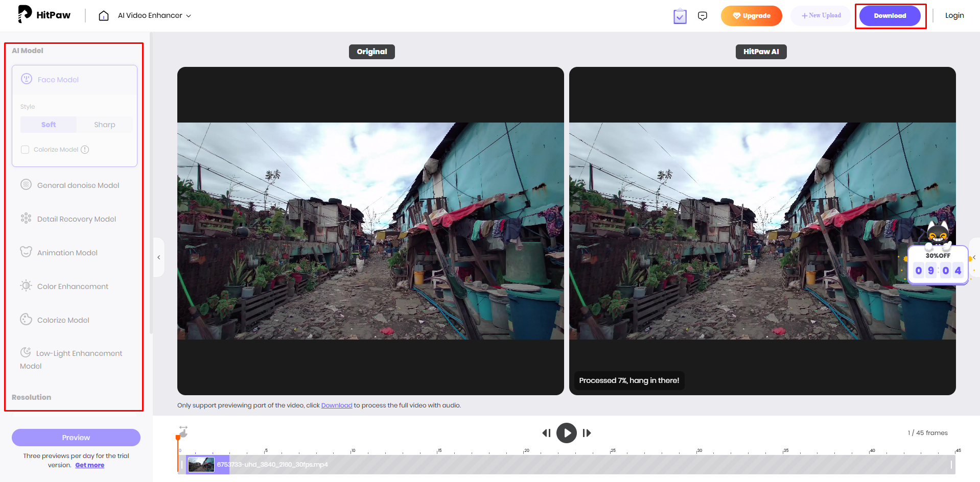980x482 pixels.
Task: Select the Detail Recovery Model
Action: tap(76, 219)
